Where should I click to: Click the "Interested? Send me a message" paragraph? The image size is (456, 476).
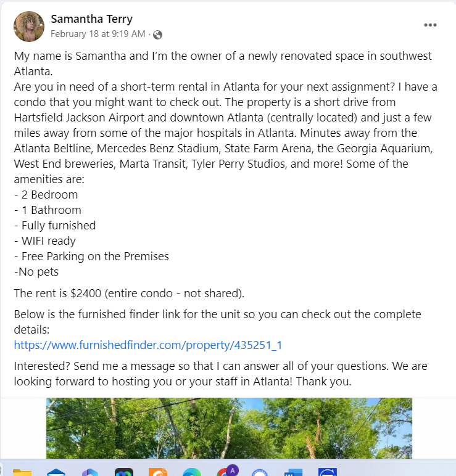220,374
